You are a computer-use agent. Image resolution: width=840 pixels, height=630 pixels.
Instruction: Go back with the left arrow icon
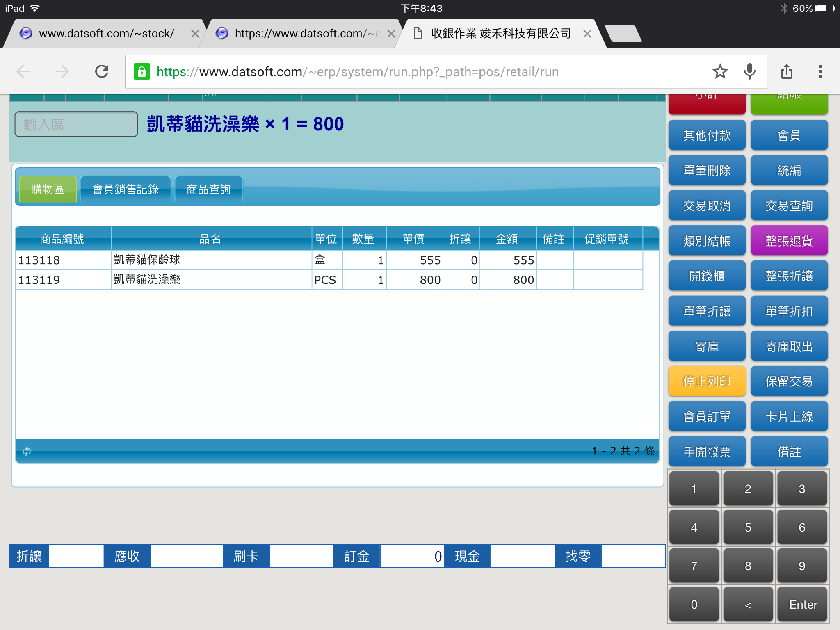click(x=23, y=72)
